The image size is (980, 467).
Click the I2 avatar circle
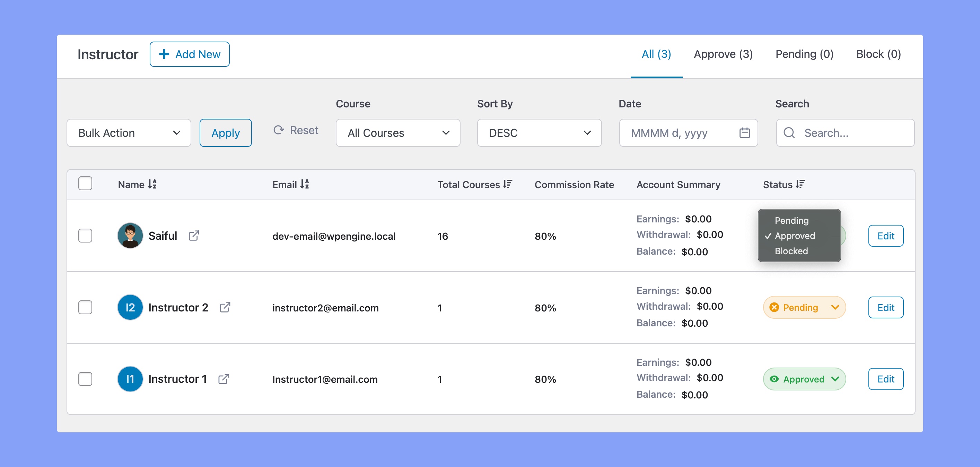point(130,307)
